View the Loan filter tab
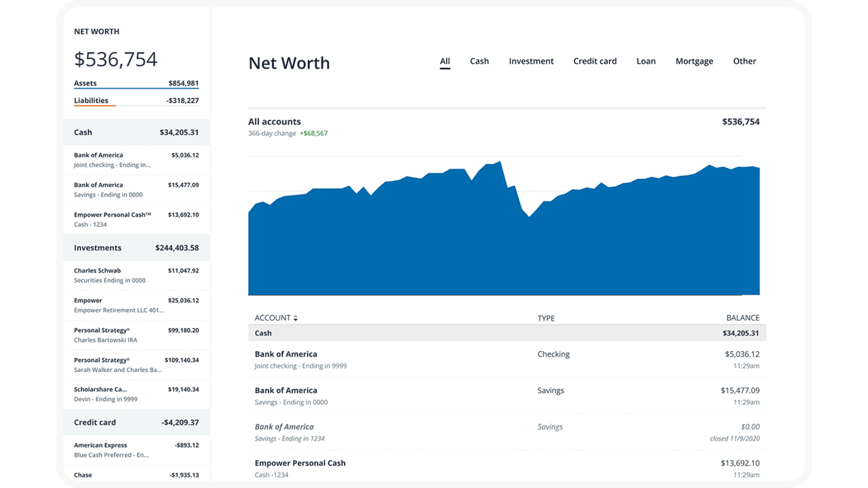Viewport: 868px width, 488px height. (646, 61)
